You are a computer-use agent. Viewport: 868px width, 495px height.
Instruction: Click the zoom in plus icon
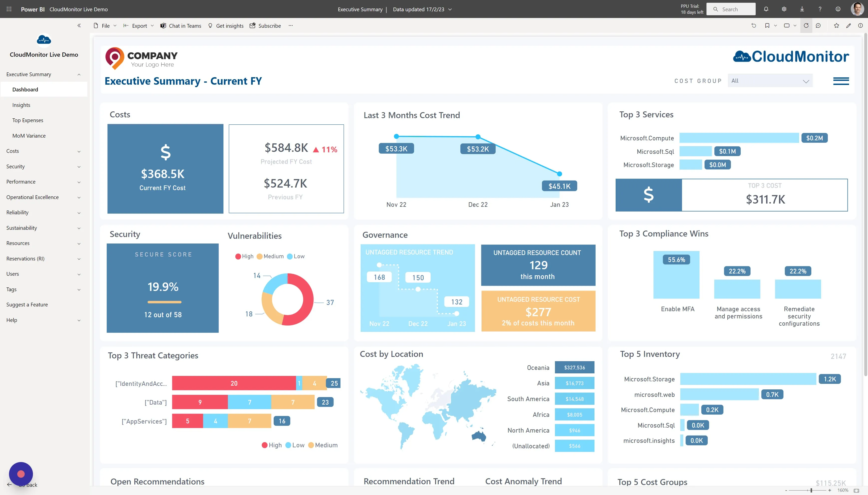point(830,490)
